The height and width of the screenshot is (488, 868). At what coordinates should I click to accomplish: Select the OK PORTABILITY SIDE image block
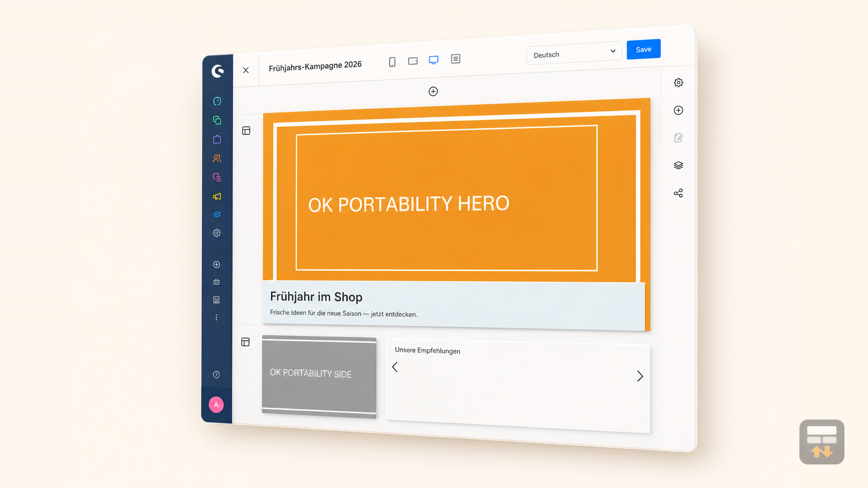point(319,376)
